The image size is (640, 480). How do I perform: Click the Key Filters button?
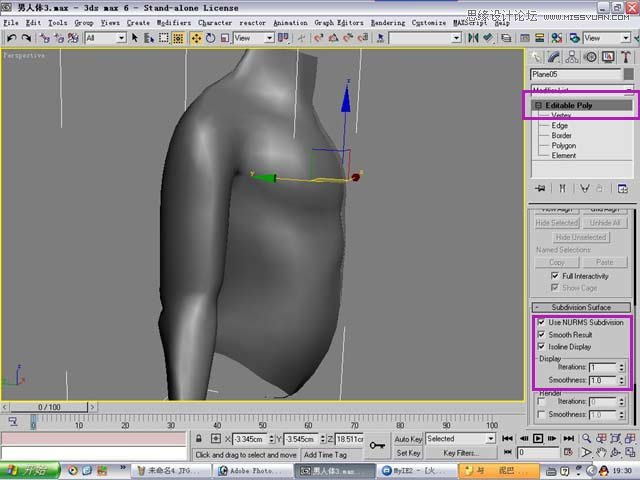[461, 453]
